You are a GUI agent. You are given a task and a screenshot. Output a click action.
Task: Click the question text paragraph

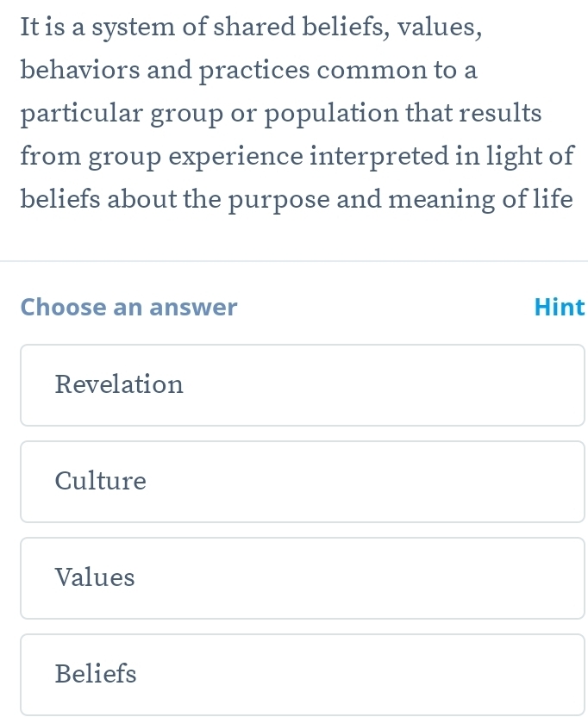coord(293,114)
